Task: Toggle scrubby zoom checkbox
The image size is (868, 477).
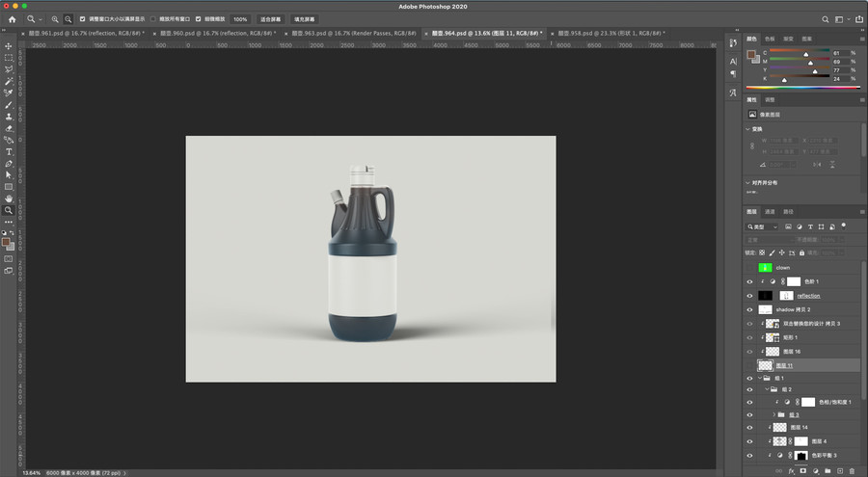Action: pos(198,19)
